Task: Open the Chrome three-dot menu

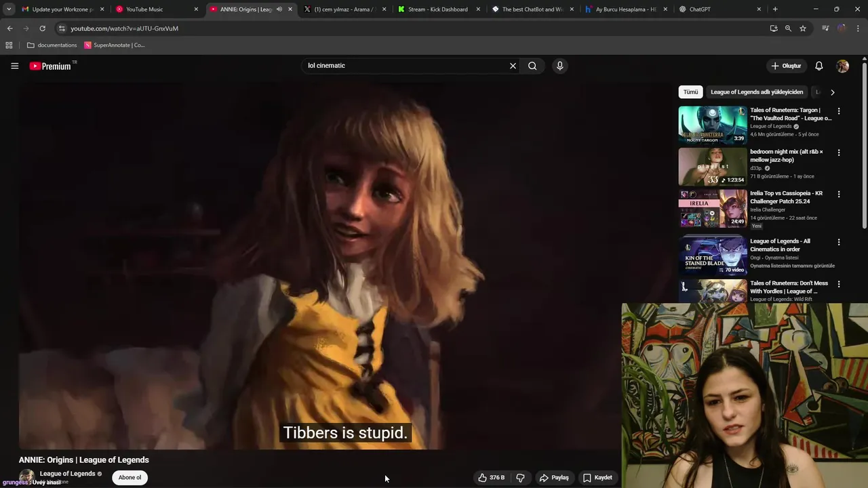Action: [858, 28]
